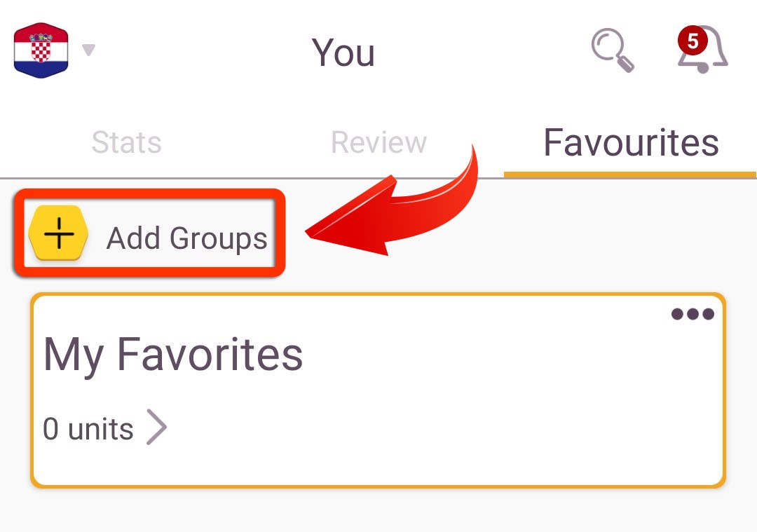The width and height of the screenshot is (757, 532).
Task: Tap the magnifier's handle on the search icon
Action: click(626, 64)
